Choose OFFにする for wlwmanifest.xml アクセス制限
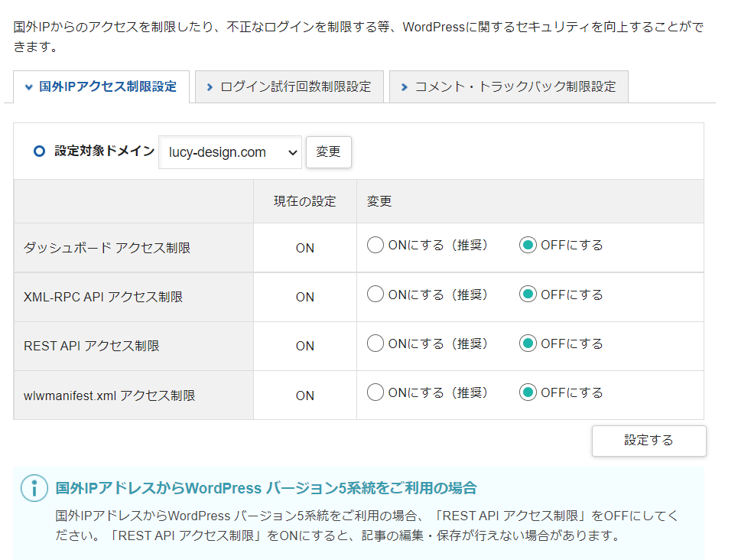Screen dimensions: 751x560 (528, 392)
